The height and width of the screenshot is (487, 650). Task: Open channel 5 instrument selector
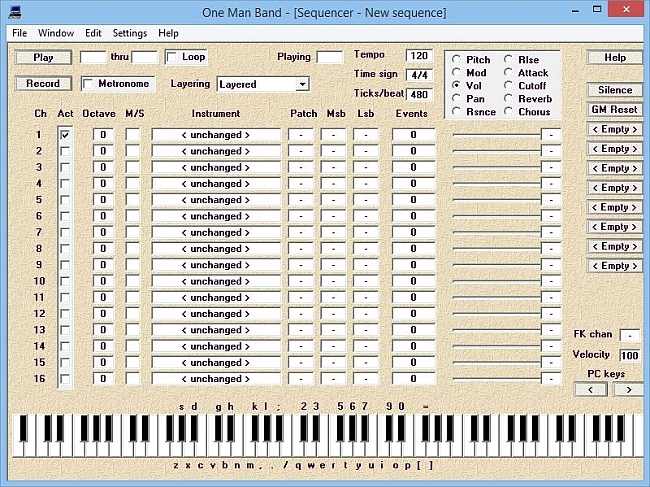[x=216, y=200]
